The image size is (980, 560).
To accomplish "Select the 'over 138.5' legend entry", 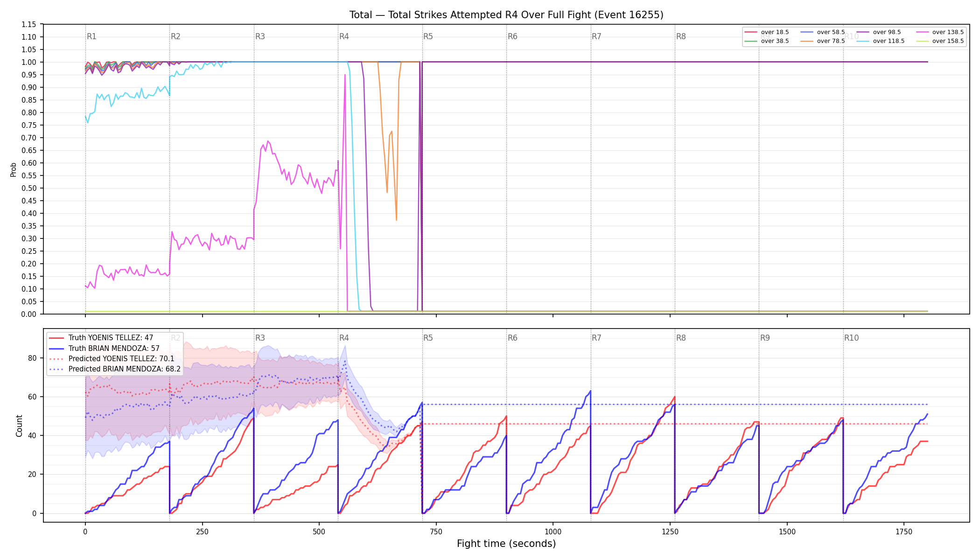I will pyautogui.click(x=940, y=32).
